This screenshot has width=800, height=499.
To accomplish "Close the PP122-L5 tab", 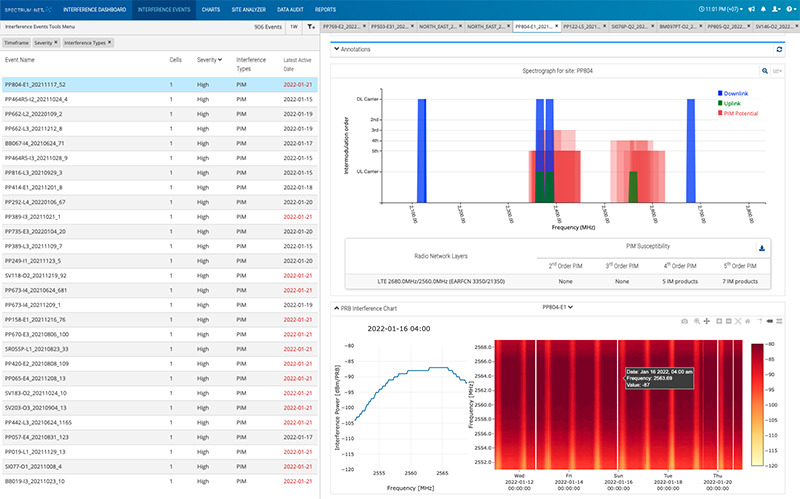I will click(605, 26).
